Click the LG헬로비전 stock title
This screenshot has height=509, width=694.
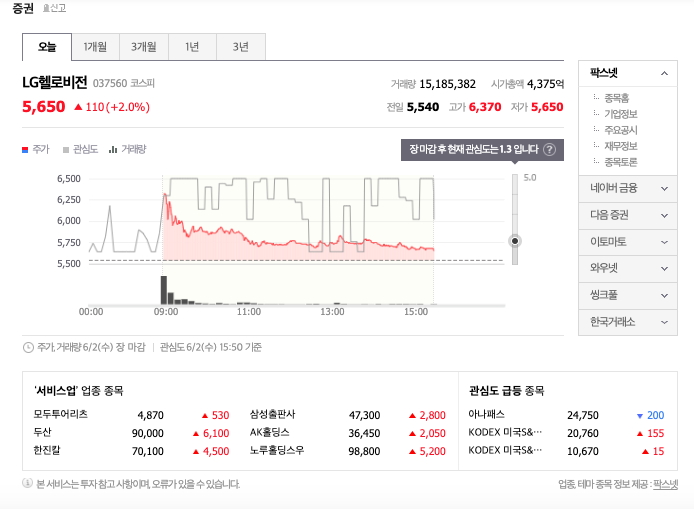click(x=55, y=83)
